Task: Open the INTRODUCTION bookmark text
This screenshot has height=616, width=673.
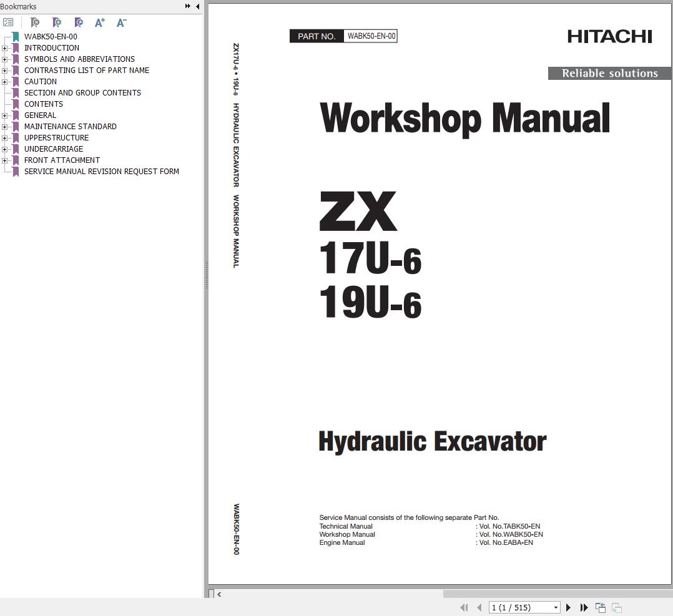Action: tap(51, 48)
